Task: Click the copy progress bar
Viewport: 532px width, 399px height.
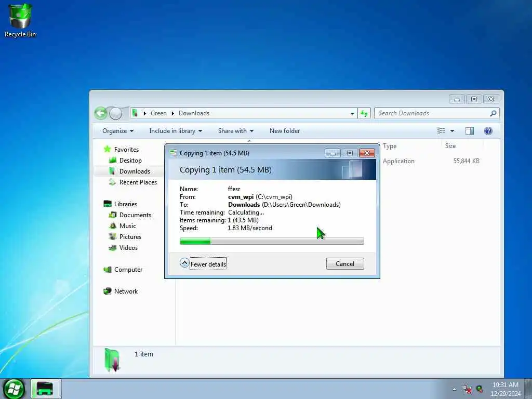Action: click(271, 241)
